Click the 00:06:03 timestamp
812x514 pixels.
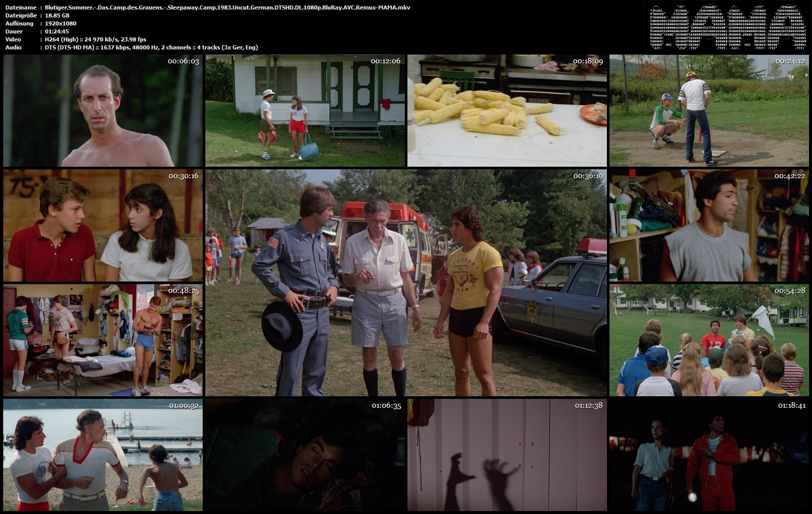tap(183, 61)
